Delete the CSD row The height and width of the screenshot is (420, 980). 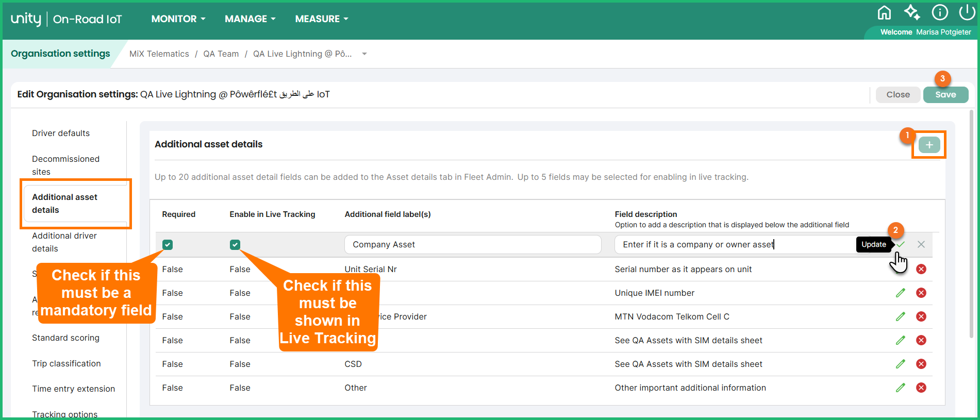pos(921,364)
